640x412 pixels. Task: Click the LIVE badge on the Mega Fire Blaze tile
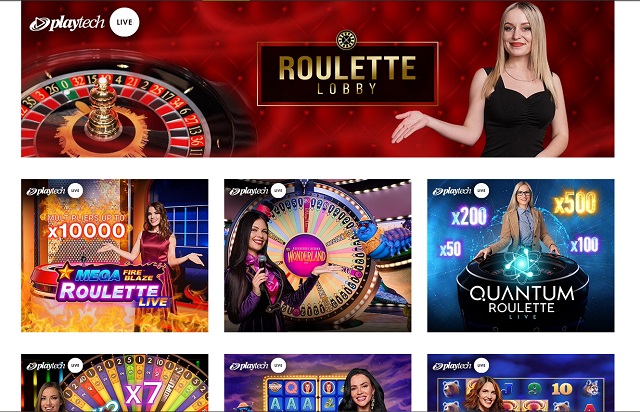click(x=75, y=191)
